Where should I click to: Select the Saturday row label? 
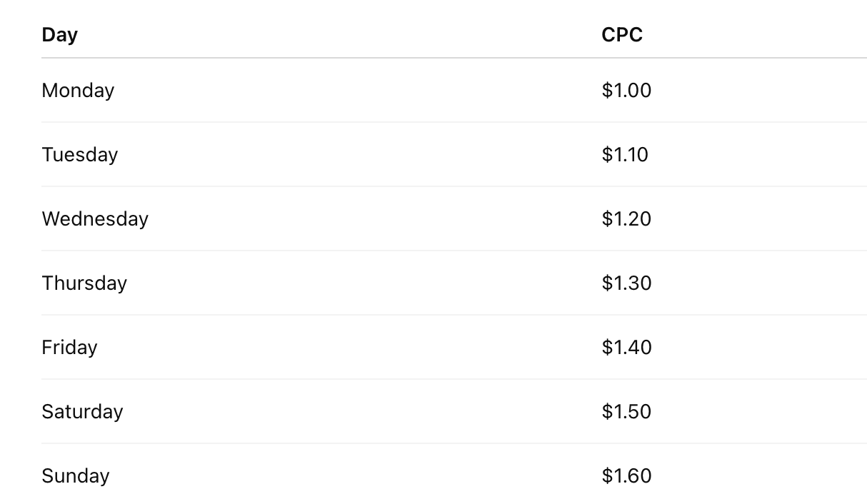point(82,412)
